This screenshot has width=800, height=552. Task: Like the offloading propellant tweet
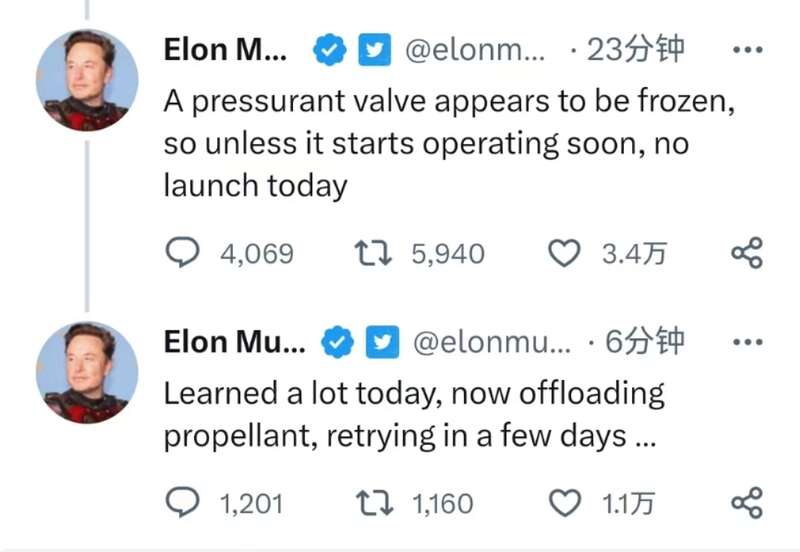pyautogui.click(x=566, y=503)
